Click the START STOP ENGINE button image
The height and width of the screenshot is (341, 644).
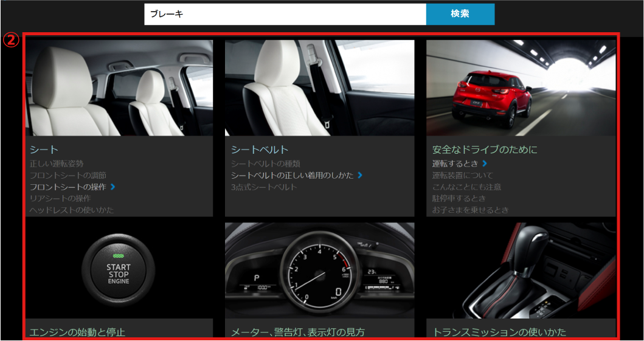(x=119, y=270)
